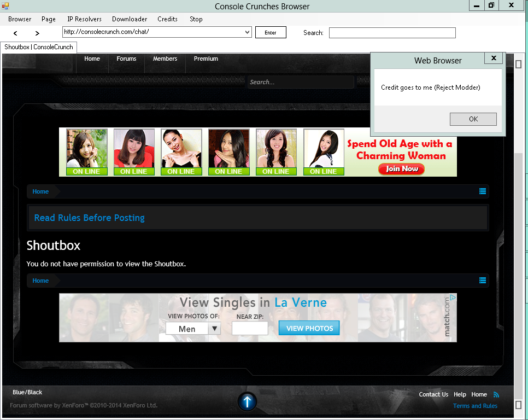Open the Downloader menu
The width and height of the screenshot is (528, 420).
tap(130, 19)
